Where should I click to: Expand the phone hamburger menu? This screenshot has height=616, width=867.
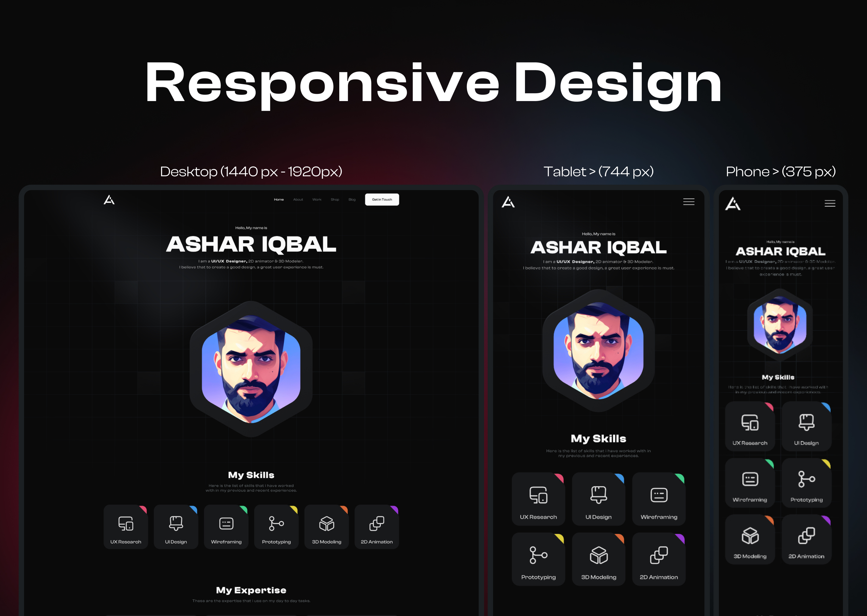[830, 203]
